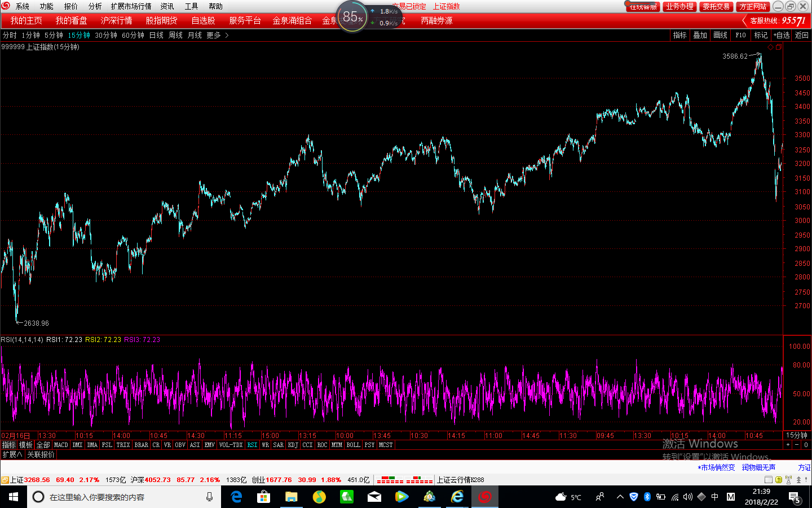Open the 金泉涌组合 tab

[292, 20]
